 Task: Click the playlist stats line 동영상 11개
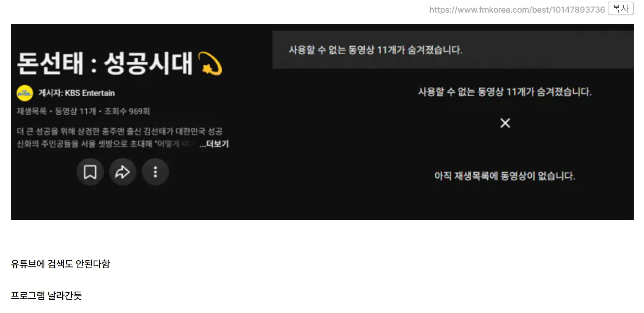pyautogui.click(x=75, y=111)
